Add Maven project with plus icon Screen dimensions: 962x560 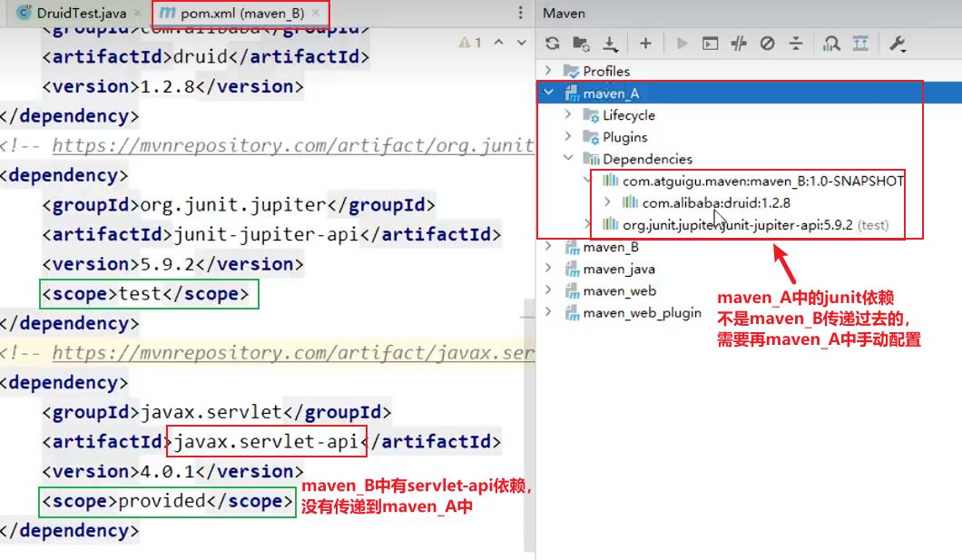click(645, 44)
